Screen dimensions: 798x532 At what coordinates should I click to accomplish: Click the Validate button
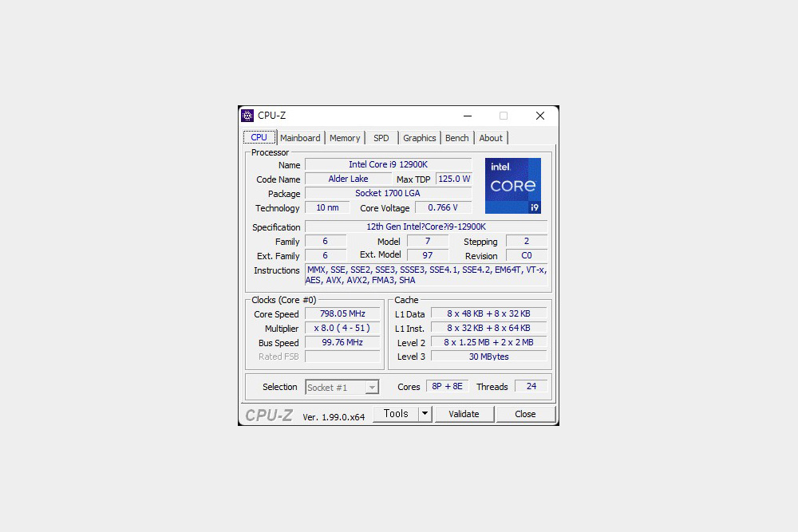(464, 414)
